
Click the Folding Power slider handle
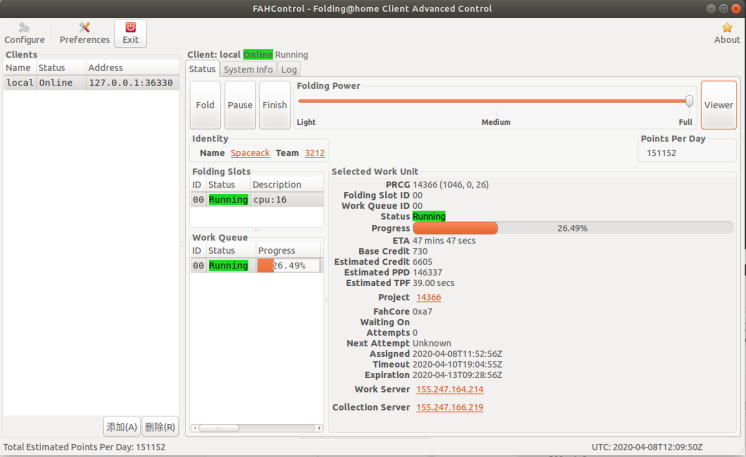pyautogui.click(x=689, y=100)
